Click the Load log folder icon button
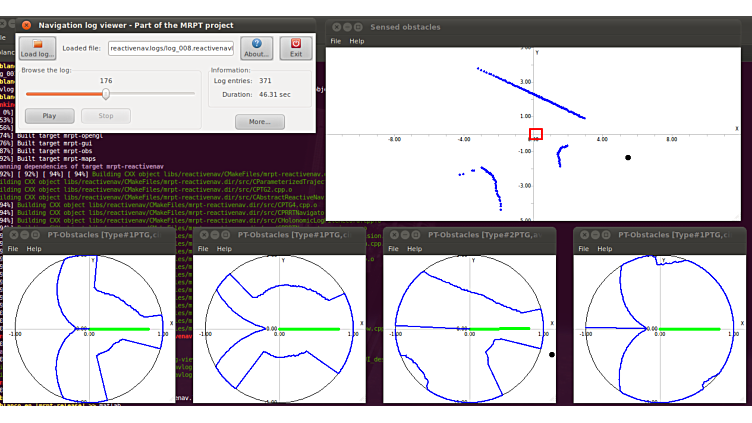The height and width of the screenshot is (423, 752). point(38,48)
